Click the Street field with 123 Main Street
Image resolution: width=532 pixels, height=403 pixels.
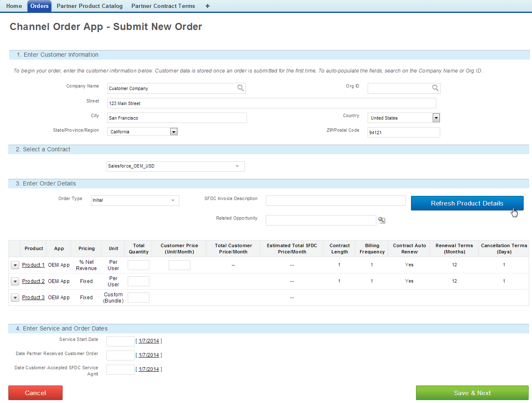pos(272,103)
